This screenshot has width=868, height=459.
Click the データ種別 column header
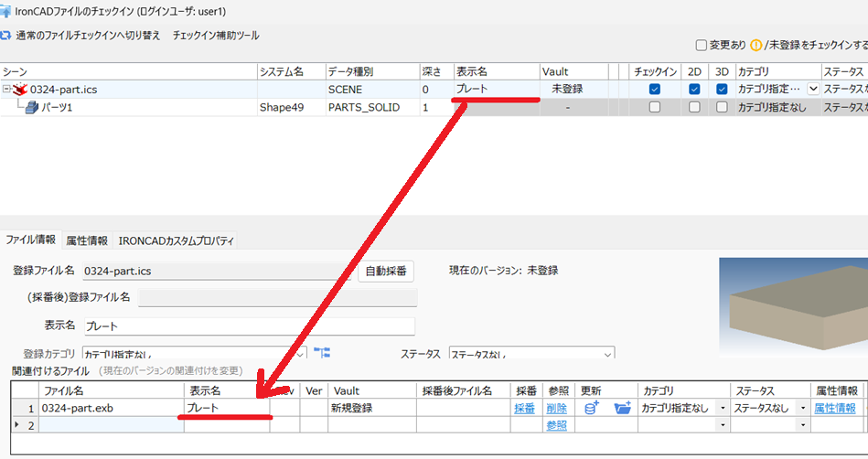tap(372, 71)
